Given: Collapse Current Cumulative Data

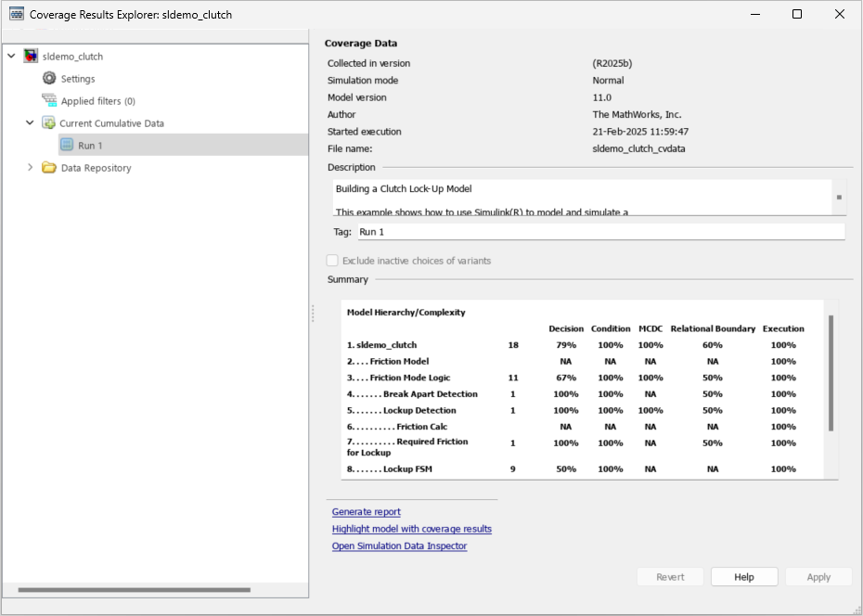Looking at the screenshot, I should (x=29, y=122).
